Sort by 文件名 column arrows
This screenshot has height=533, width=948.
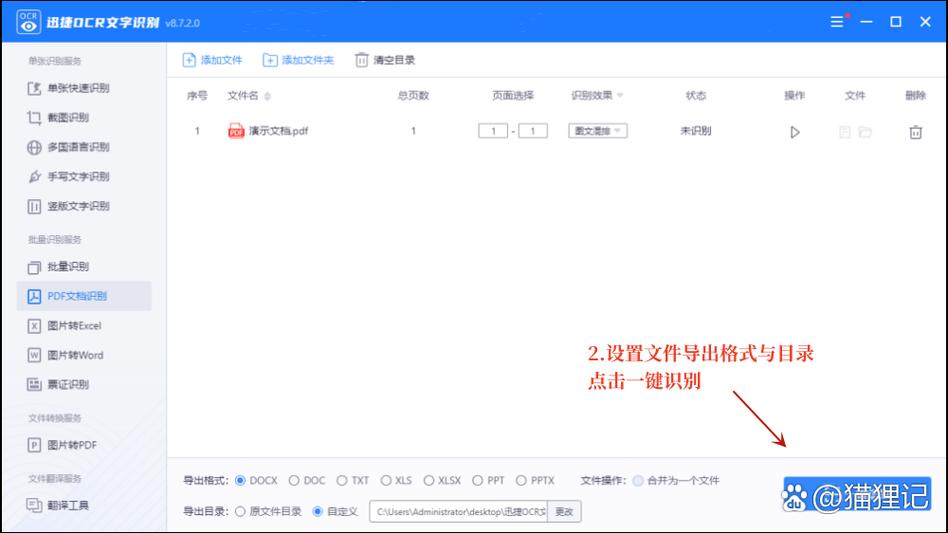[267, 96]
